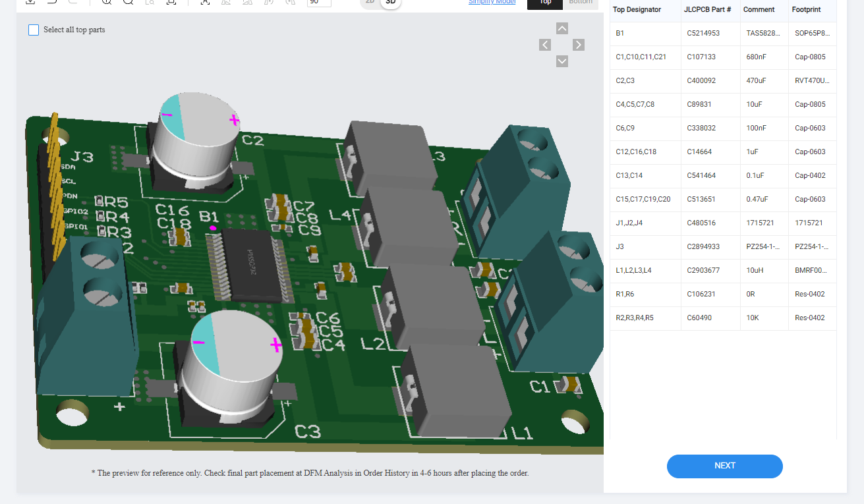
Task: Switch to the 3D view toggle
Action: click(x=391, y=2)
